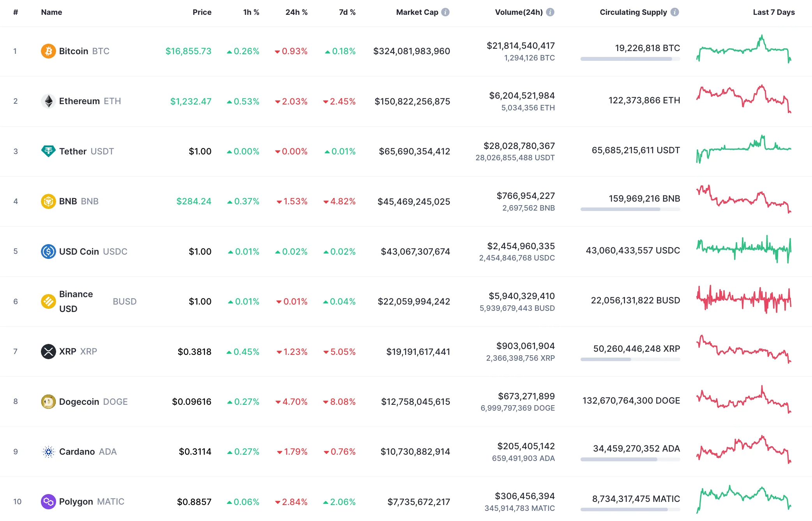The image size is (812, 521).
Task: Open the Circulating Supply info tooltip
Action: [675, 12]
